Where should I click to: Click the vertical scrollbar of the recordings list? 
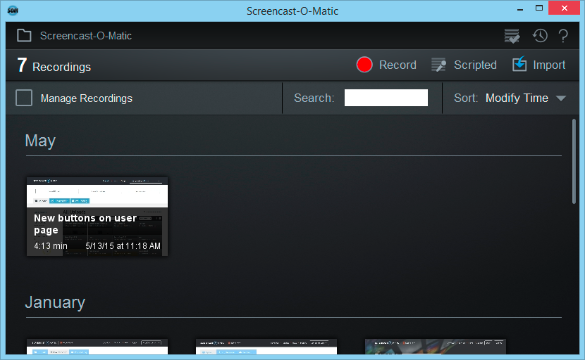574,162
